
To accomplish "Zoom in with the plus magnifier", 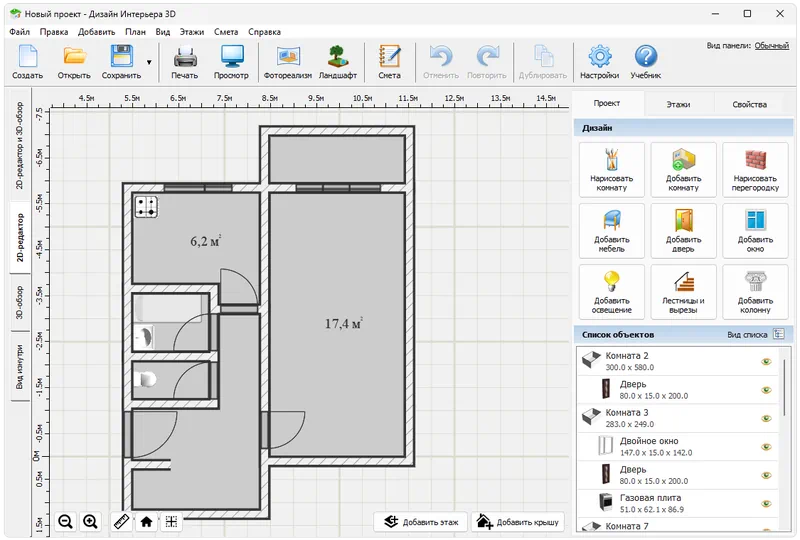I will click(x=90, y=522).
